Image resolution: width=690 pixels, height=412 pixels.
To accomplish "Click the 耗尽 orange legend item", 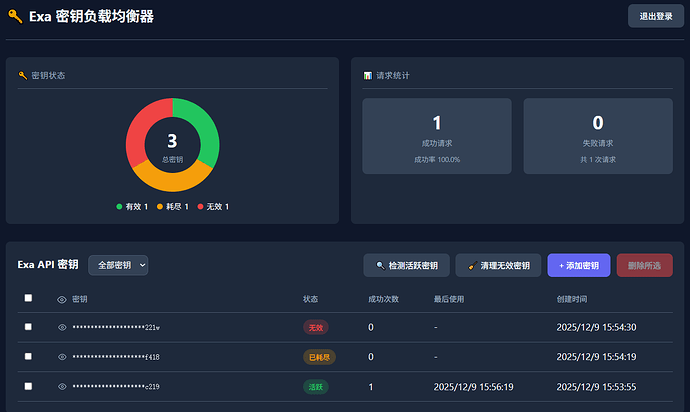I will (172, 207).
